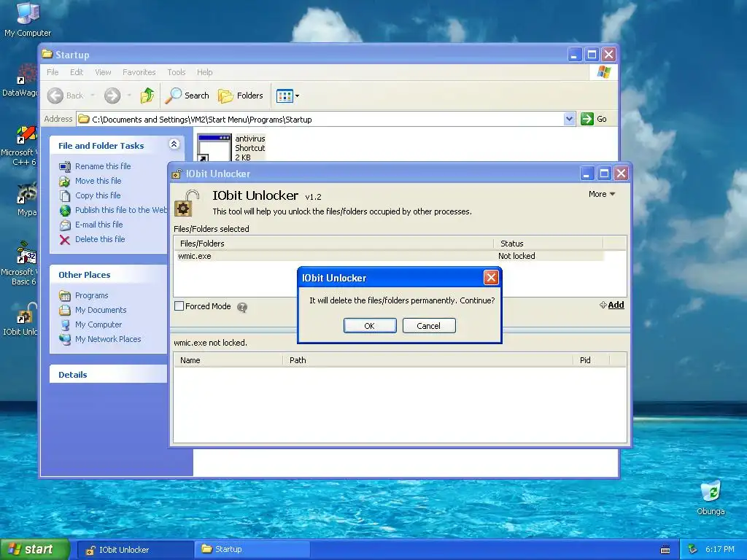Click the Add link in IObit Unlocker
This screenshot has width=747, height=560.
(x=612, y=305)
